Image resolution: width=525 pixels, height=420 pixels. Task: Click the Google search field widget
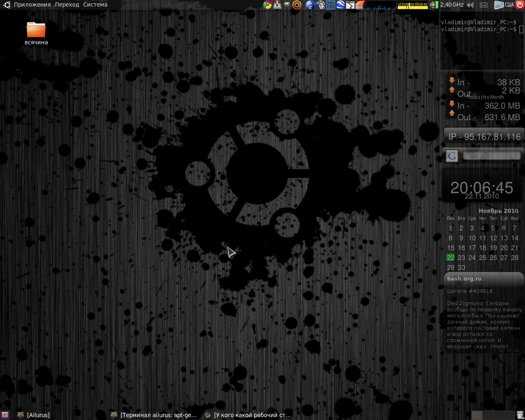coord(491,156)
